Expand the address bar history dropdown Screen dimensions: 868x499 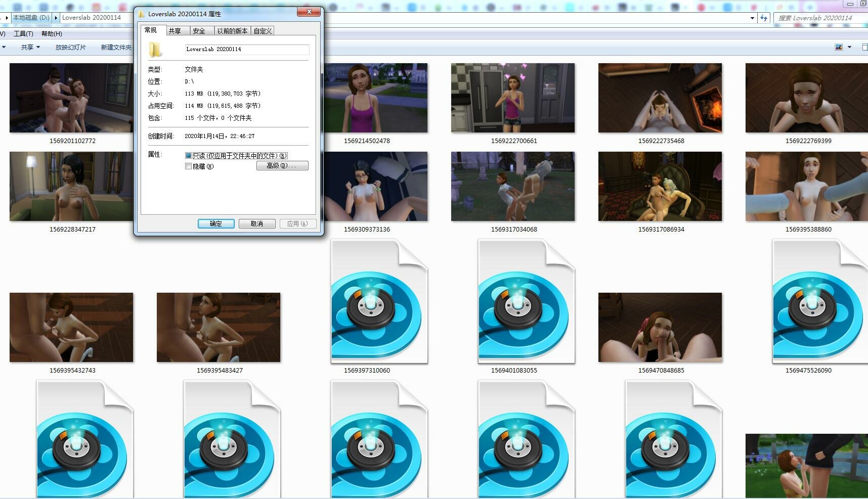752,18
